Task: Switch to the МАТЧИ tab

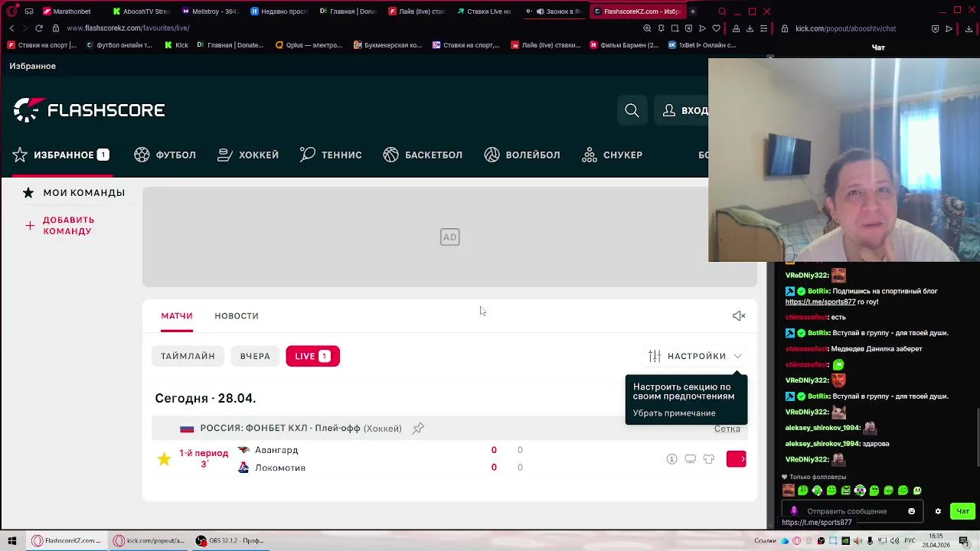Action: (177, 315)
